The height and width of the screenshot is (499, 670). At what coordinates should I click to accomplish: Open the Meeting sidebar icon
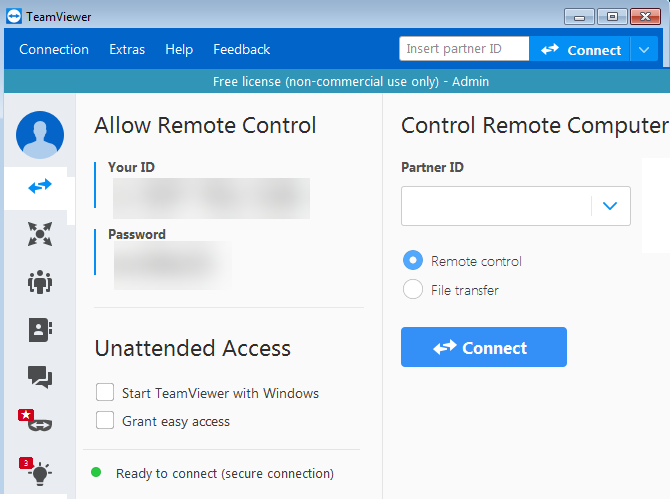tap(40, 281)
